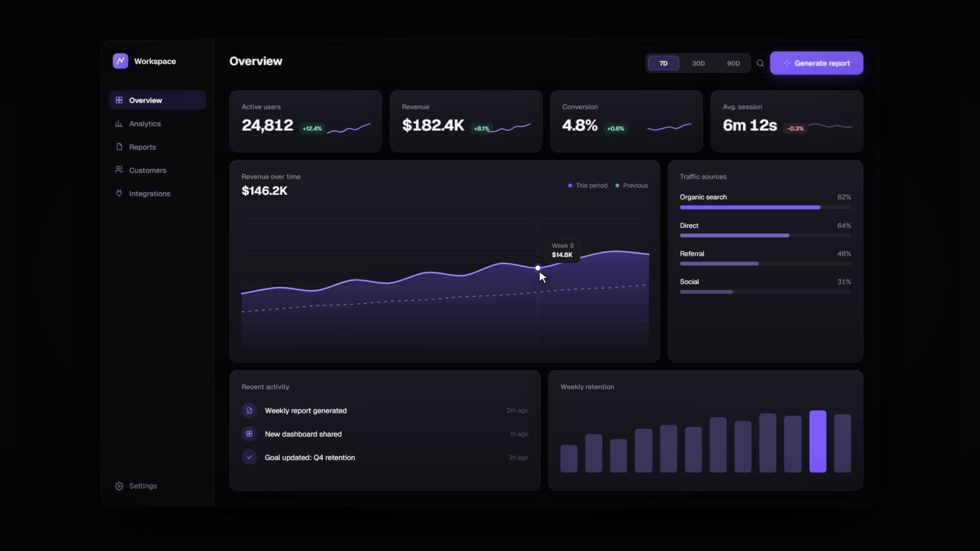This screenshot has width=980, height=551.
Task: Click the 3h ago timestamp
Action: 518,458
